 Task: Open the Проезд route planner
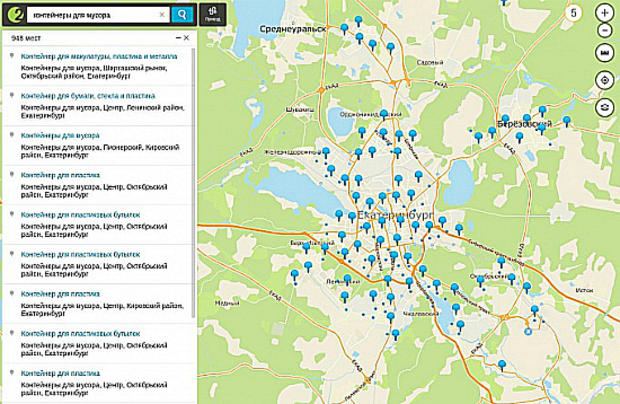tap(213, 15)
